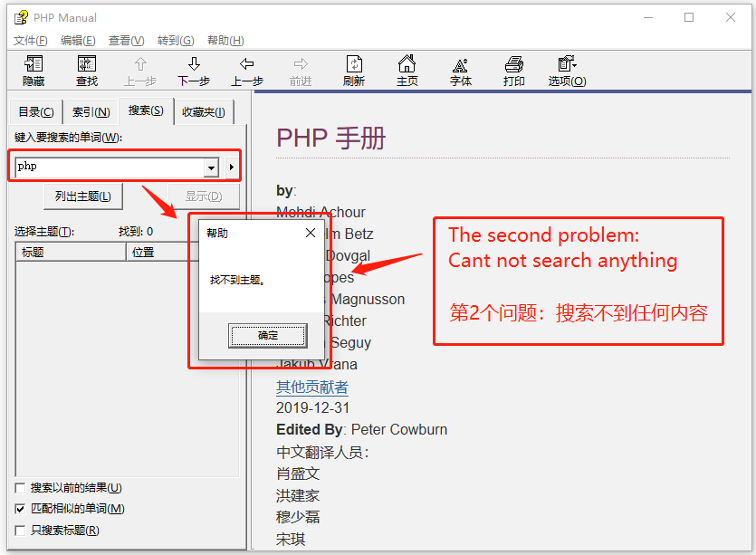
Task: Switch to the 目录(C) tab
Action: pos(36,112)
